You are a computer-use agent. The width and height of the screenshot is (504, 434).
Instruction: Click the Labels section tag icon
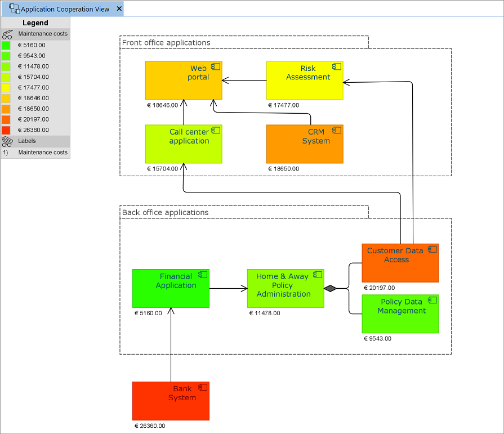click(7, 141)
